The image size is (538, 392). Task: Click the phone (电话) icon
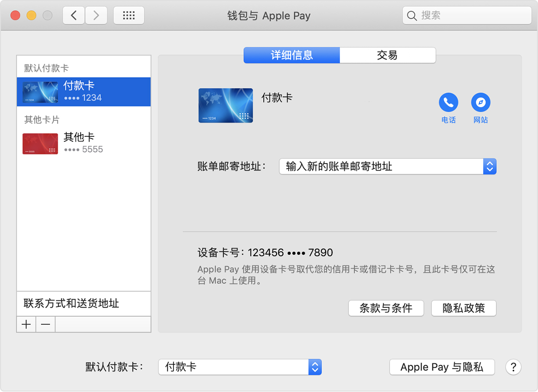click(448, 103)
